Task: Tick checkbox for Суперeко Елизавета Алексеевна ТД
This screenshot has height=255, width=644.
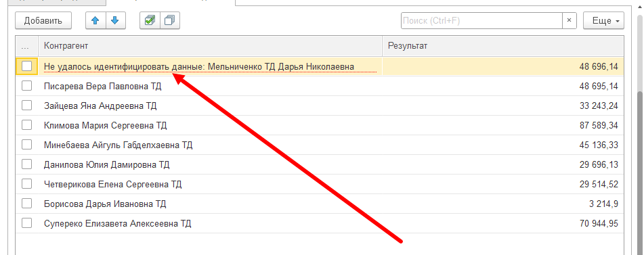Action: [x=26, y=223]
